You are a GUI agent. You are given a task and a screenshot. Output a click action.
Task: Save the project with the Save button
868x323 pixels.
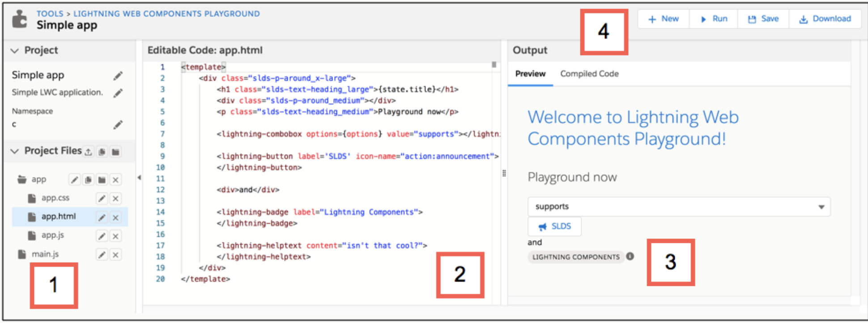763,19
